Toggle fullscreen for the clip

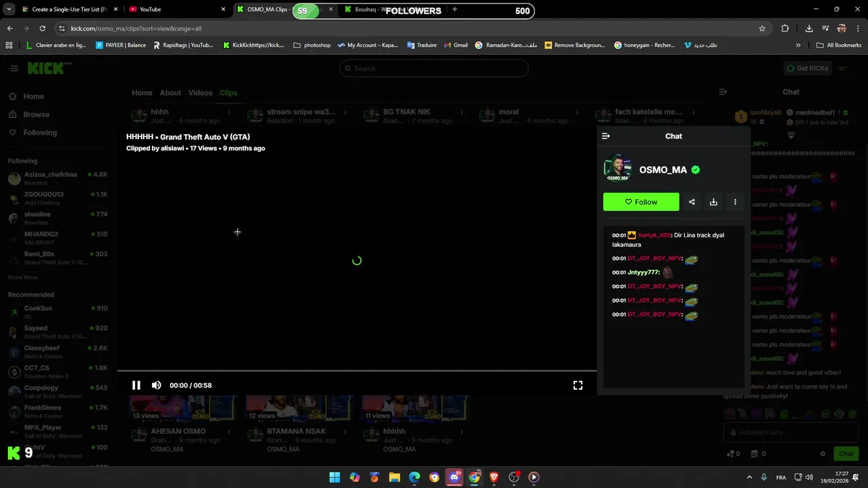pos(578,385)
